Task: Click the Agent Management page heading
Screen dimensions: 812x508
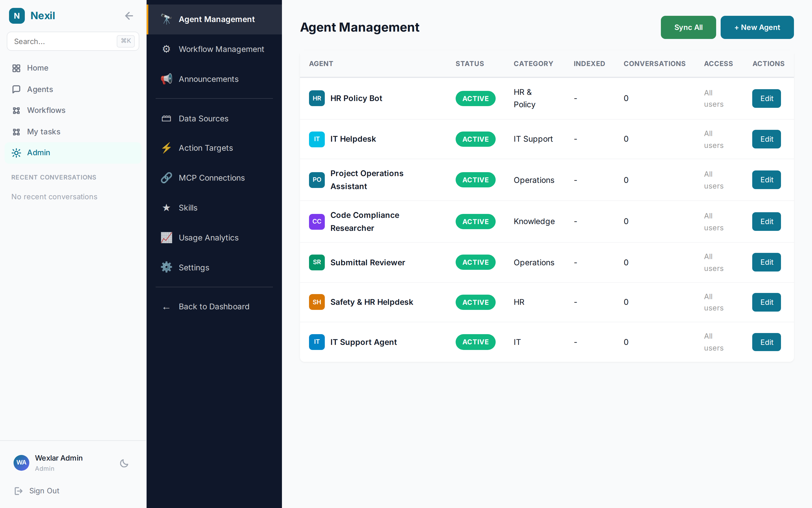Action: point(359,27)
